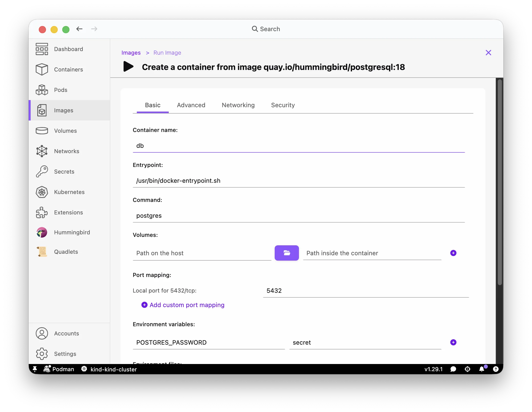Open Secrets key icon

(42, 172)
